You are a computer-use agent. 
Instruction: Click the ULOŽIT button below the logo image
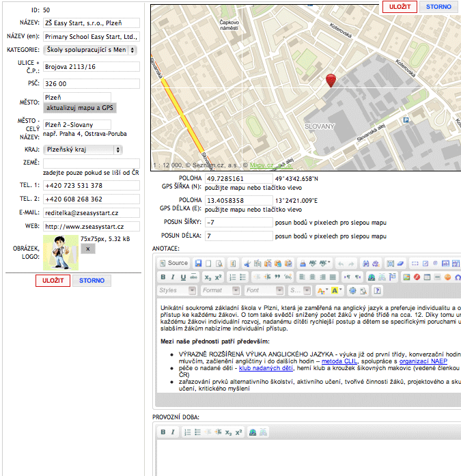coord(53,281)
